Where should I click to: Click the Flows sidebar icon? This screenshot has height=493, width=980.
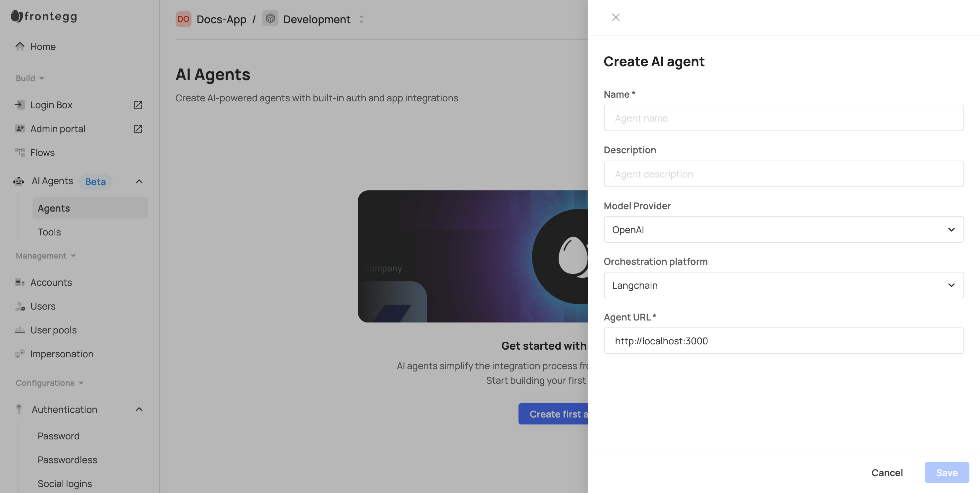20,152
